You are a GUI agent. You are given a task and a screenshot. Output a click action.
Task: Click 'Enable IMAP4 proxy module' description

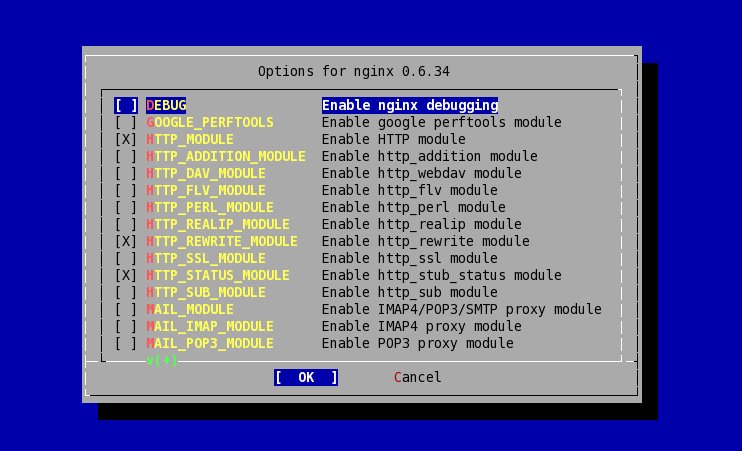click(422, 327)
